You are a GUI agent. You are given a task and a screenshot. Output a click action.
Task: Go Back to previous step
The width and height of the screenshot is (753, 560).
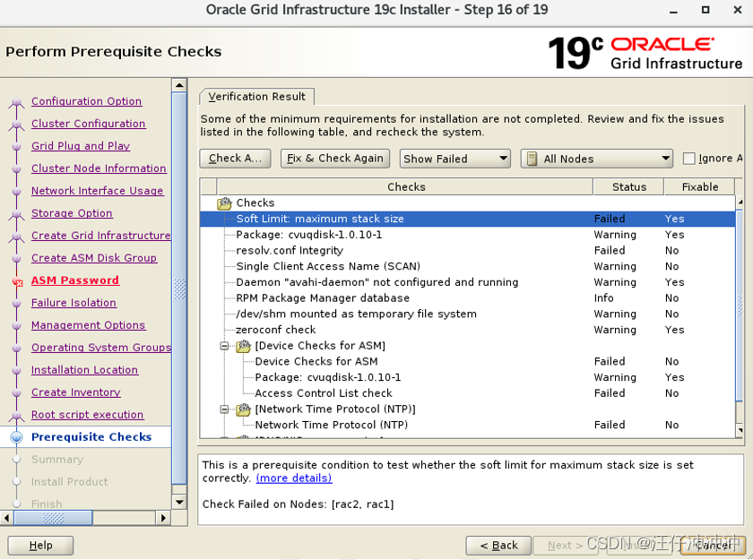coord(498,545)
